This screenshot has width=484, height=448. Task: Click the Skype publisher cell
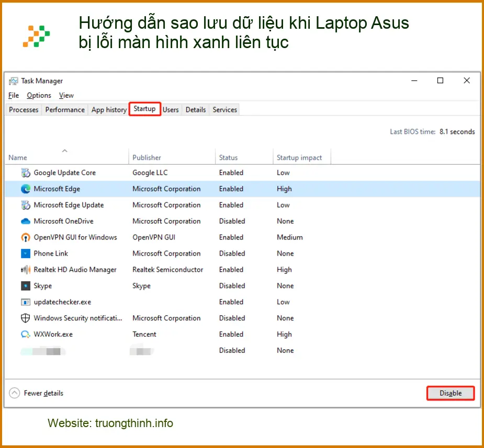click(141, 286)
